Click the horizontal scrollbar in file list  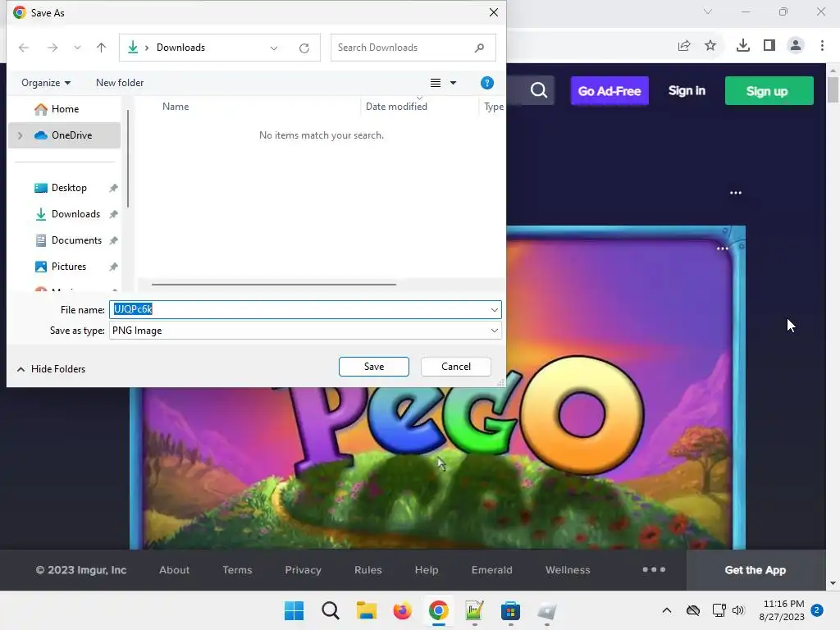coord(274,285)
